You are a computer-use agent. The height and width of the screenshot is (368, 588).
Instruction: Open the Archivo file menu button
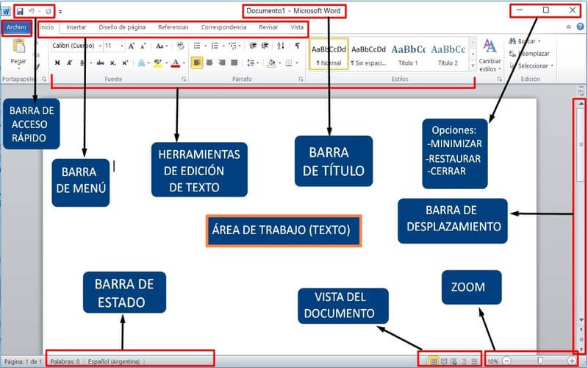pyautogui.click(x=16, y=27)
